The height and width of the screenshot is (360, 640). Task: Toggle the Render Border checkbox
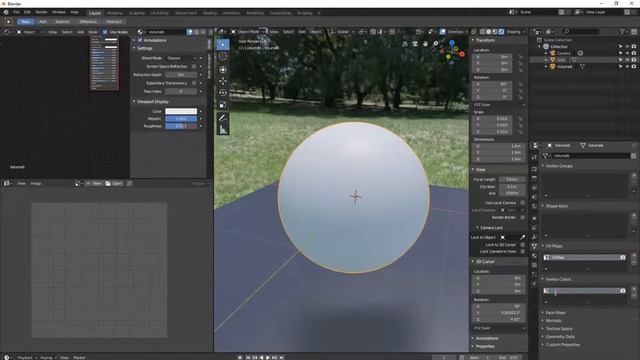(x=522, y=218)
